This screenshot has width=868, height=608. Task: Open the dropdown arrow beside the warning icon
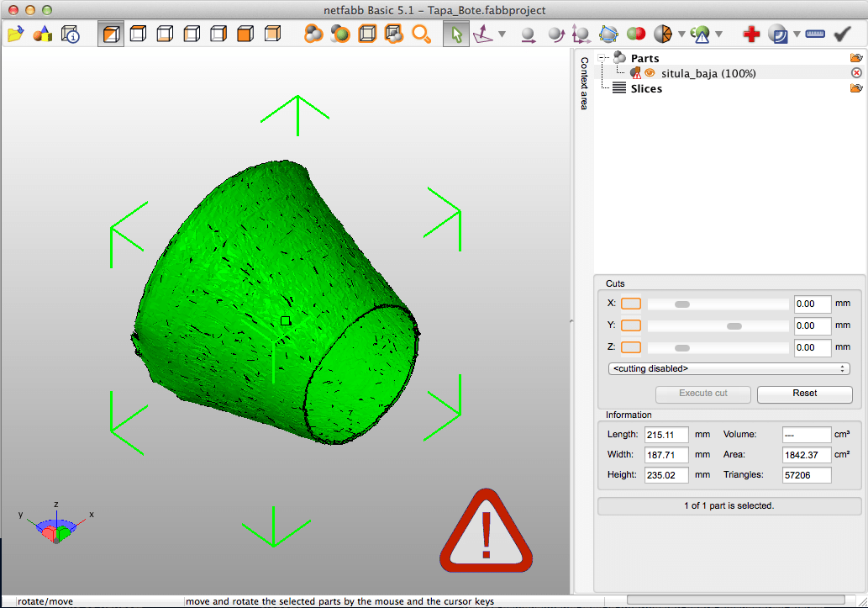point(720,34)
